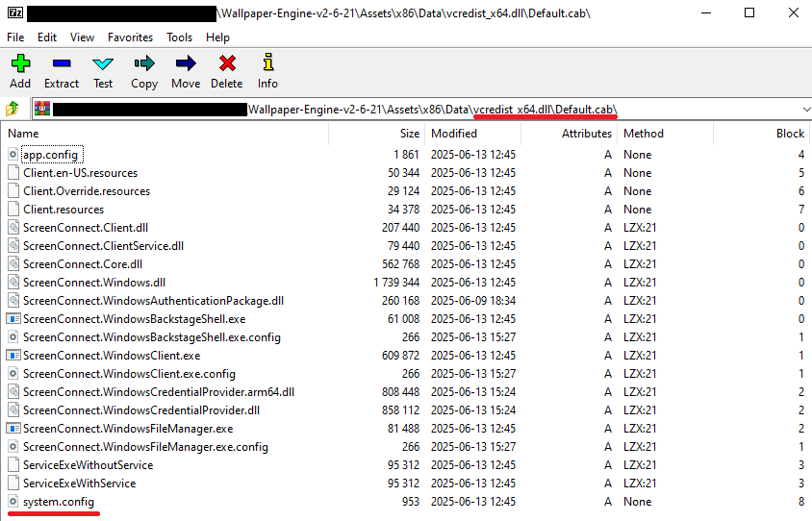Select ScreenConnect.WindowsCredentialProvider.arm64.dll file
Viewport: 812px width, 521px height.
pyautogui.click(x=159, y=392)
